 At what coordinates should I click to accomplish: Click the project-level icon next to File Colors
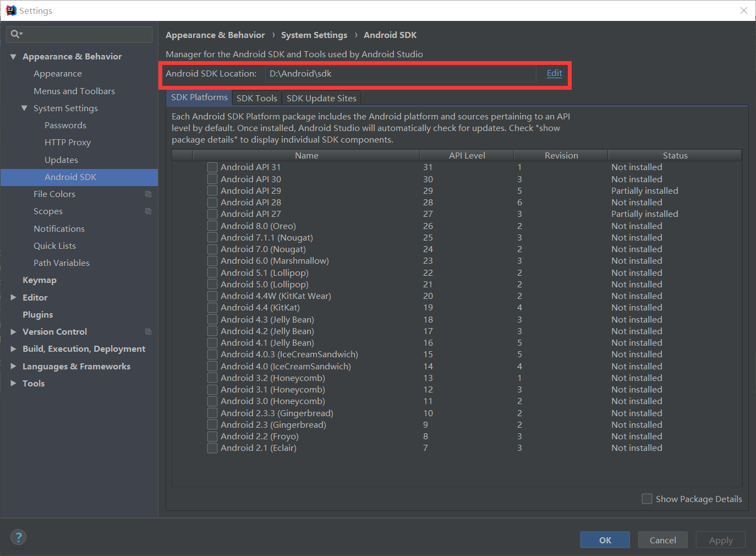[148, 194]
